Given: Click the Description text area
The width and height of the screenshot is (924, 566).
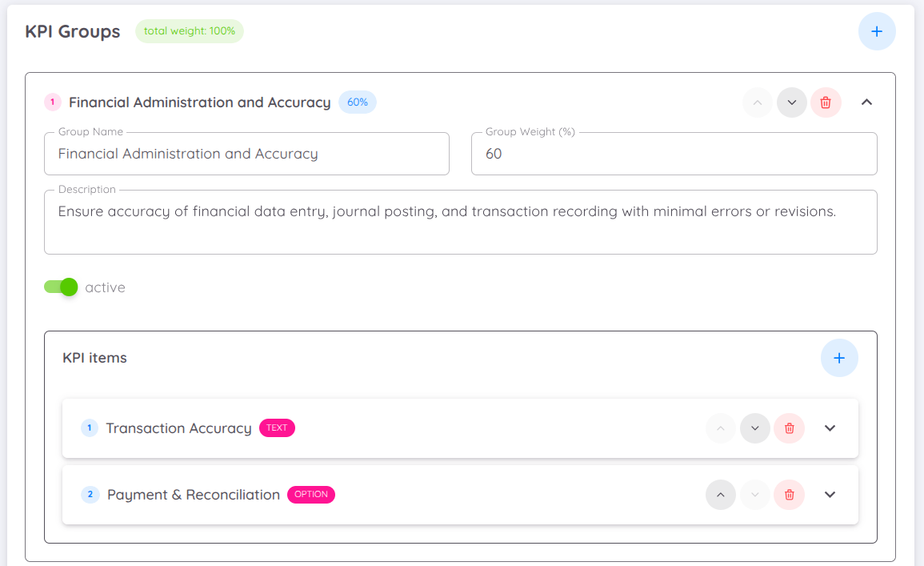Looking at the screenshot, I should (460, 223).
